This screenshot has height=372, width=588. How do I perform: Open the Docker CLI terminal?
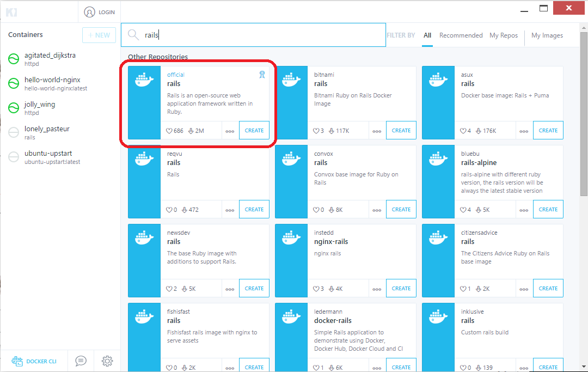pos(34,361)
